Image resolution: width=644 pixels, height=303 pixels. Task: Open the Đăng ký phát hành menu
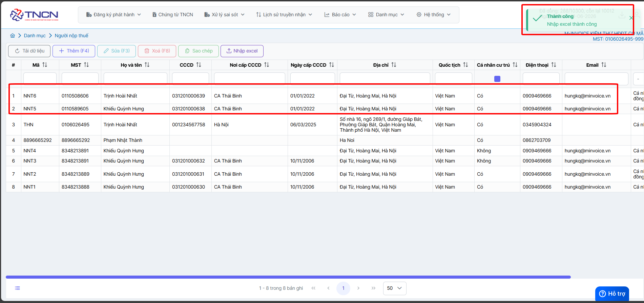[113, 15]
